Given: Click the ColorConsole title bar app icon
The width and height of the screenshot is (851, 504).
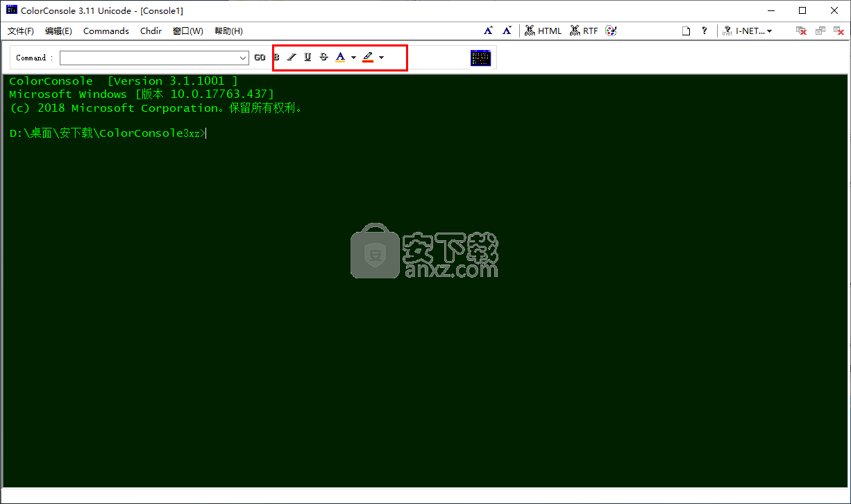Looking at the screenshot, I should pos(11,10).
